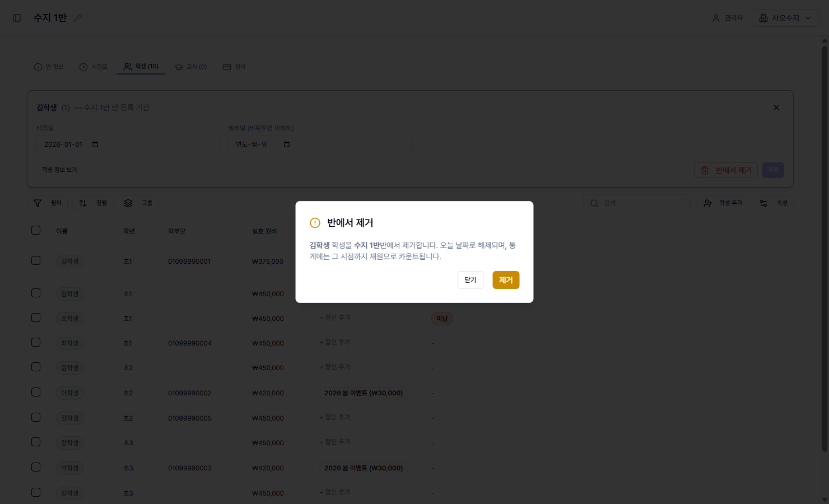Click the 검색 search field

637,203
